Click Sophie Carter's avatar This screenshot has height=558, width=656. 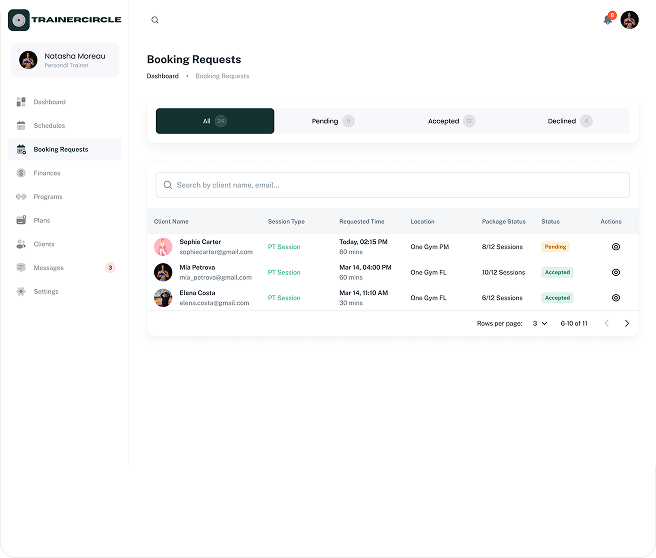pyautogui.click(x=163, y=247)
